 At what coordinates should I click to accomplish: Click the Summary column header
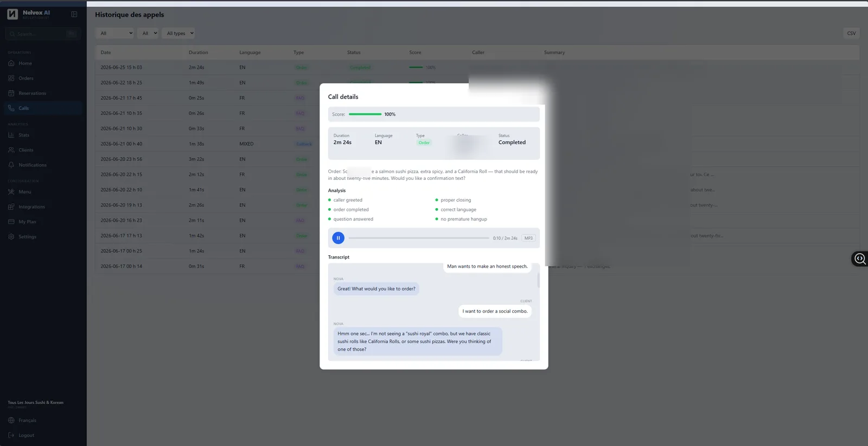click(x=554, y=53)
